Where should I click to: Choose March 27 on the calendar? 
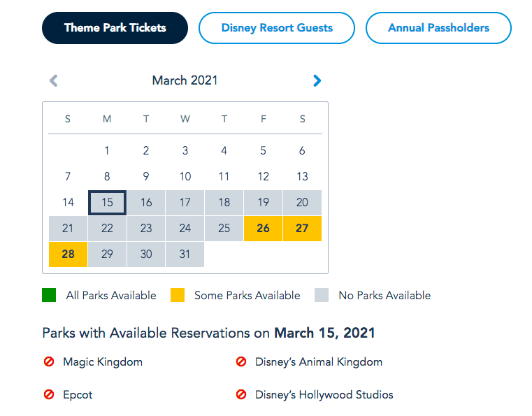(x=302, y=229)
